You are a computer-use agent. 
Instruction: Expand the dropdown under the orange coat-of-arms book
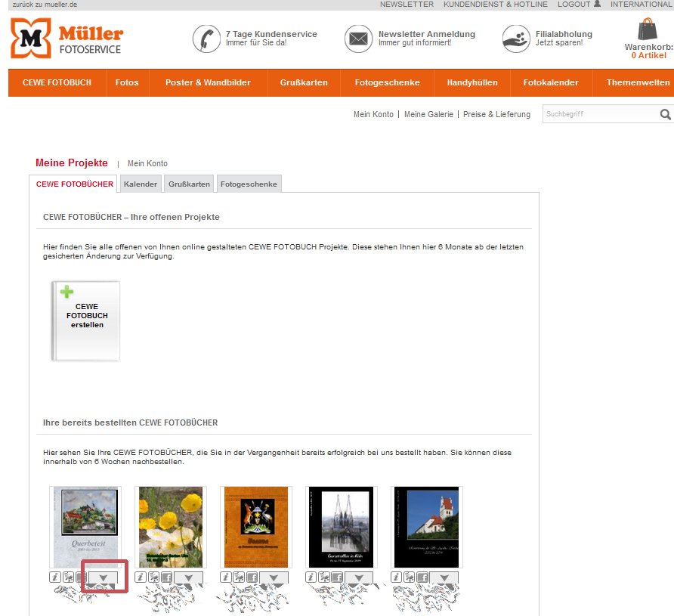[x=274, y=577]
